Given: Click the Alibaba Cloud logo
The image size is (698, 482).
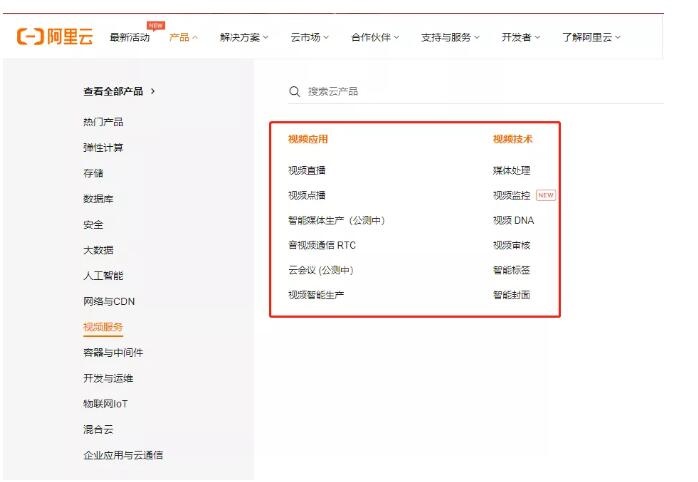Looking at the screenshot, I should click(55, 36).
